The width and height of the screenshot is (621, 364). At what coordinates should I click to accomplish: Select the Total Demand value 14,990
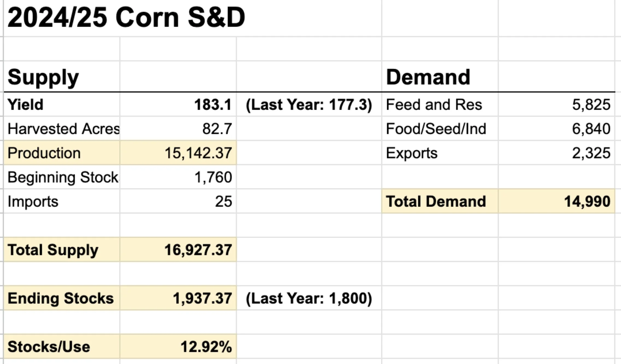pyautogui.click(x=557, y=201)
